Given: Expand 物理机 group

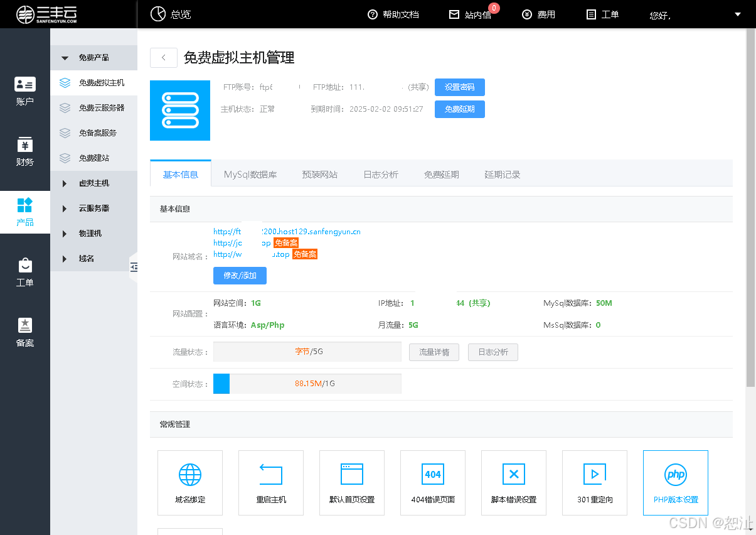Looking at the screenshot, I should (93, 234).
